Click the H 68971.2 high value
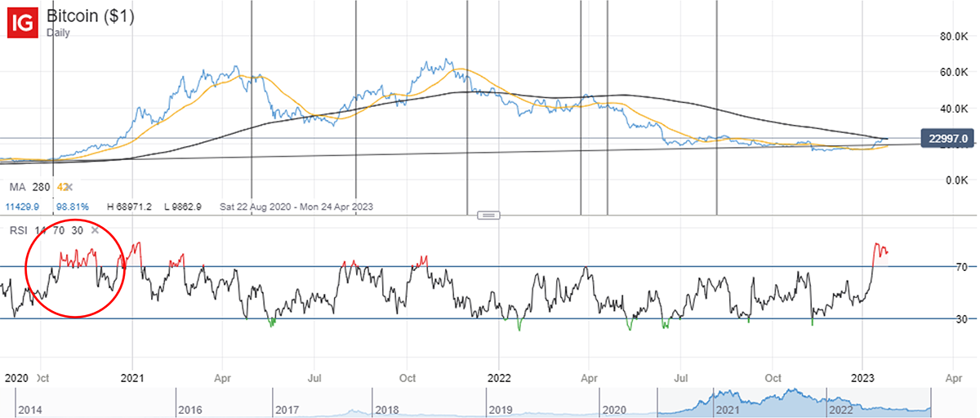Viewport: 980px width, 418px height. point(129,207)
